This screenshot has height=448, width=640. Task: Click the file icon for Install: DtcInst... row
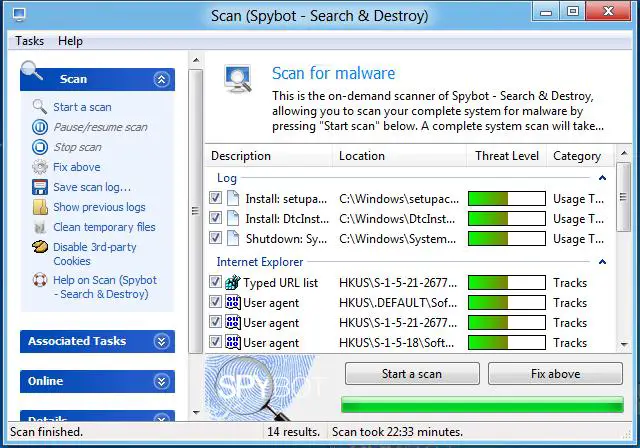(x=233, y=219)
